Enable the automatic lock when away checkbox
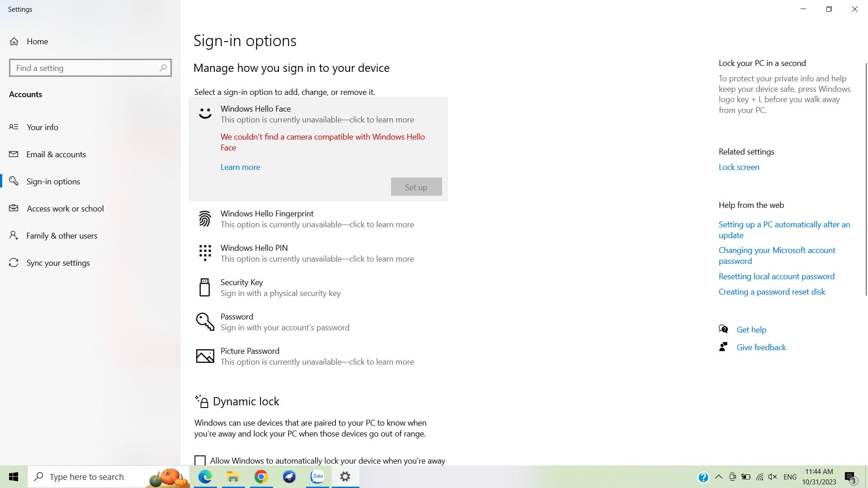The height and width of the screenshot is (488, 868). pyautogui.click(x=200, y=460)
